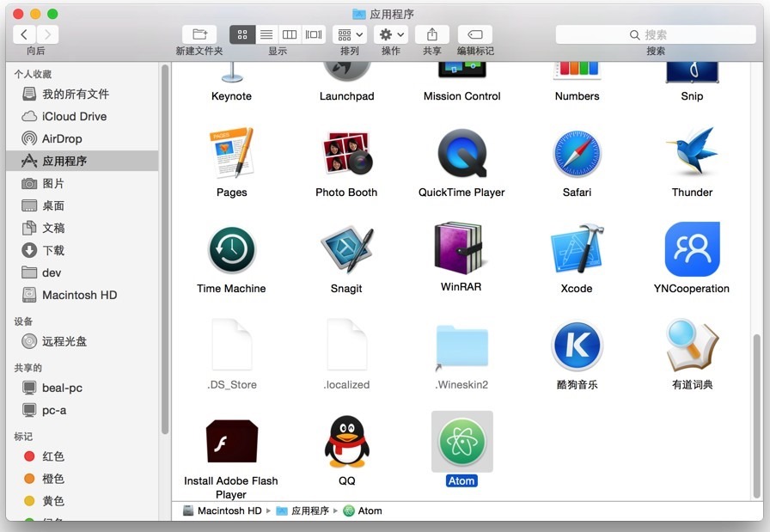The image size is (770, 532).
Task: Open 文稿 in sidebar
Action: 82,228
